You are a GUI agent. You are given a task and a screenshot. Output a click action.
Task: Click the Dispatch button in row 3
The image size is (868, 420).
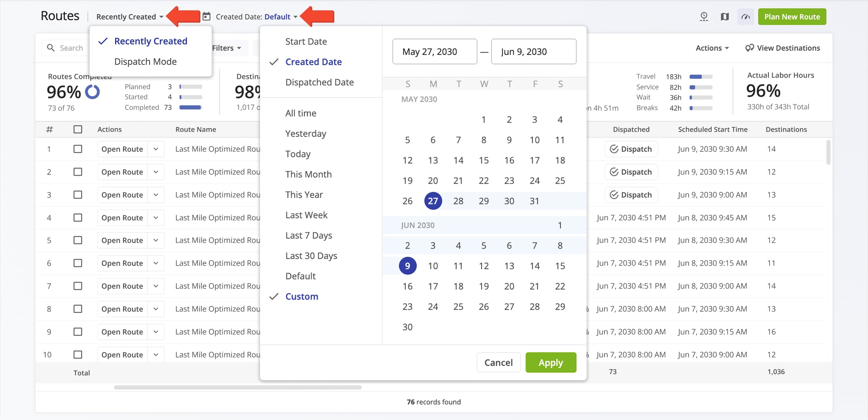tap(631, 195)
